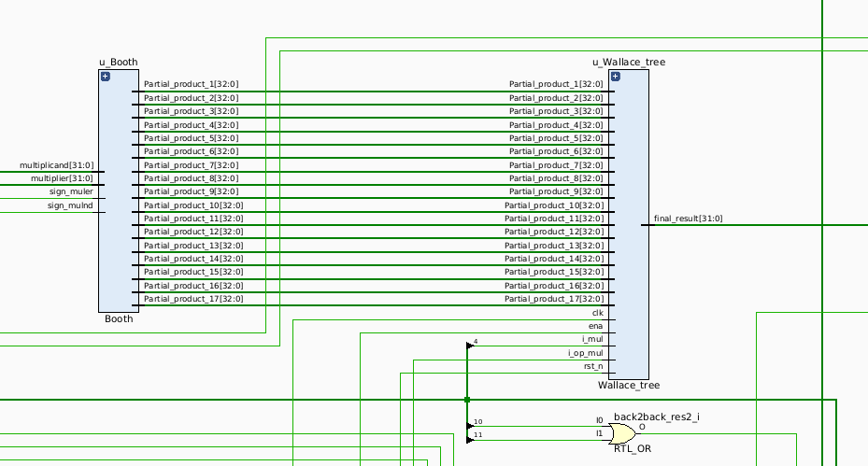Expand the u_Booth block plus icon

click(105, 77)
